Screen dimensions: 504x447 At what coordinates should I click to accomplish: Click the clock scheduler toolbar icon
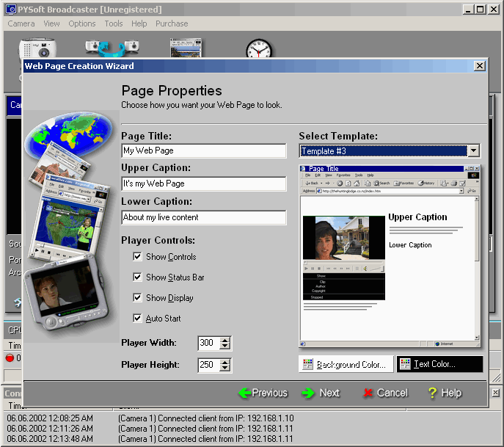(x=258, y=49)
